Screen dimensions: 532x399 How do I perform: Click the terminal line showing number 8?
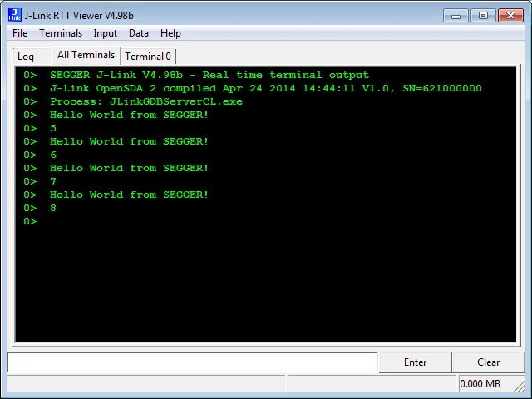pos(53,208)
